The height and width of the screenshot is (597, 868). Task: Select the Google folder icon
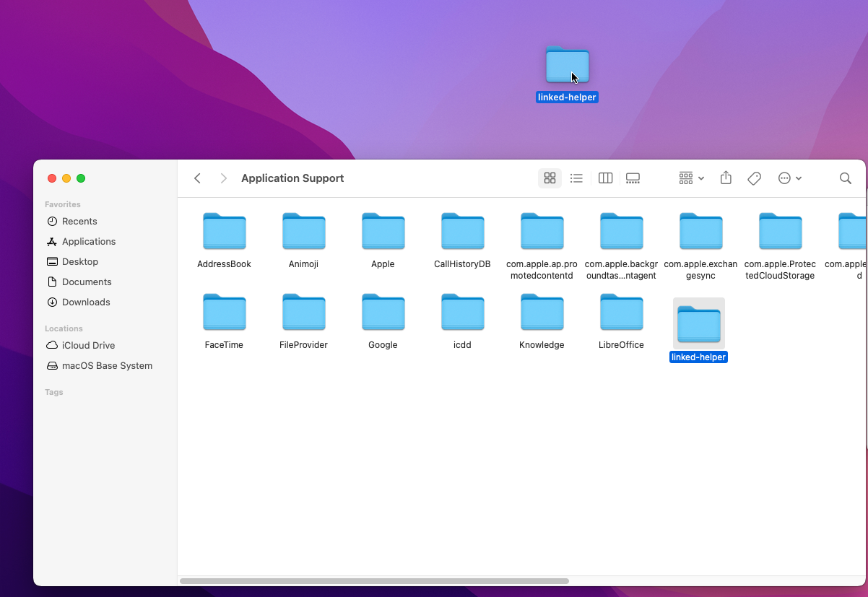click(x=383, y=312)
